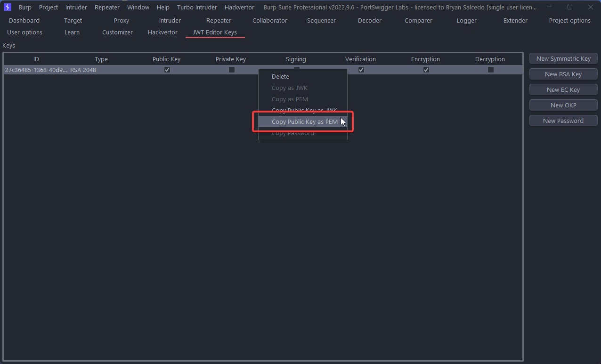
Task: Click the New Password button
Action: 563,121
